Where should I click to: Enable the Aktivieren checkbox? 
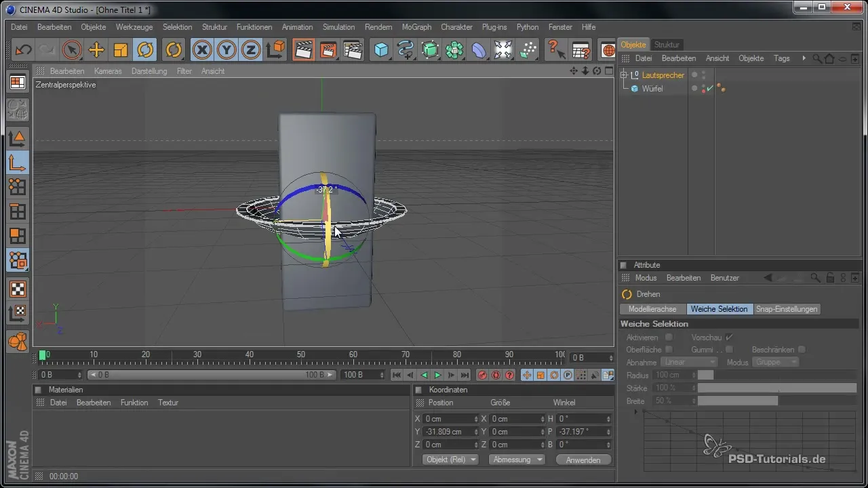pos(669,337)
